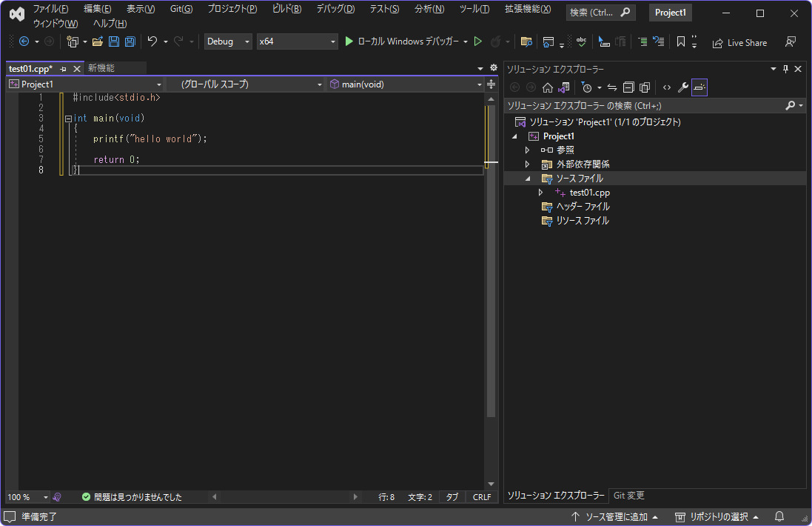Viewport: 812px width, 526px height.
Task: Sync Solution Explorer with active document
Action: tap(611, 87)
